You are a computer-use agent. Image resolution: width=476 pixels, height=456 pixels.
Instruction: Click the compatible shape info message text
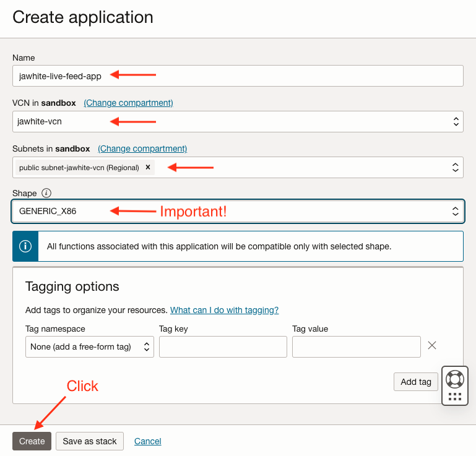click(x=219, y=246)
